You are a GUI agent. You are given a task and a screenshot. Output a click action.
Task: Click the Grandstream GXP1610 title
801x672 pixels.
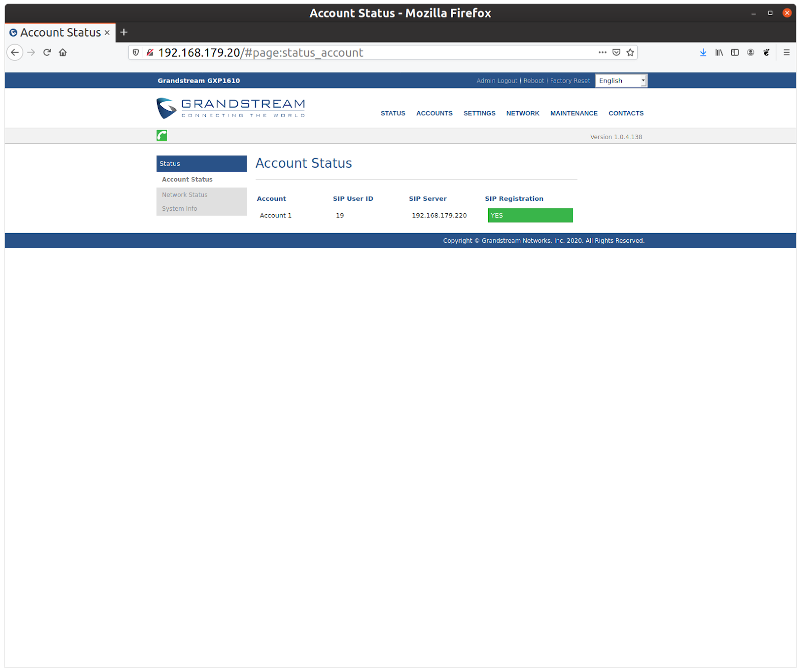point(199,81)
